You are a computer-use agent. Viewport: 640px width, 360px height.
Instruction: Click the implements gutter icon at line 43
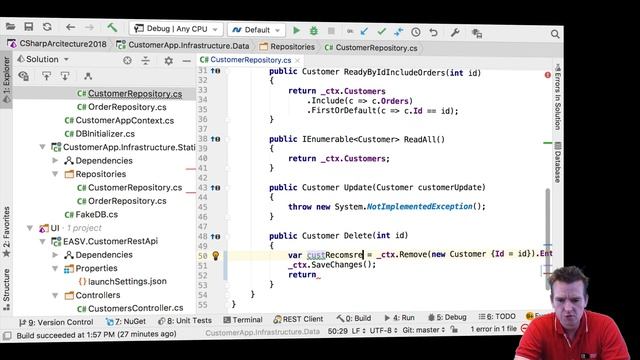(x=216, y=188)
